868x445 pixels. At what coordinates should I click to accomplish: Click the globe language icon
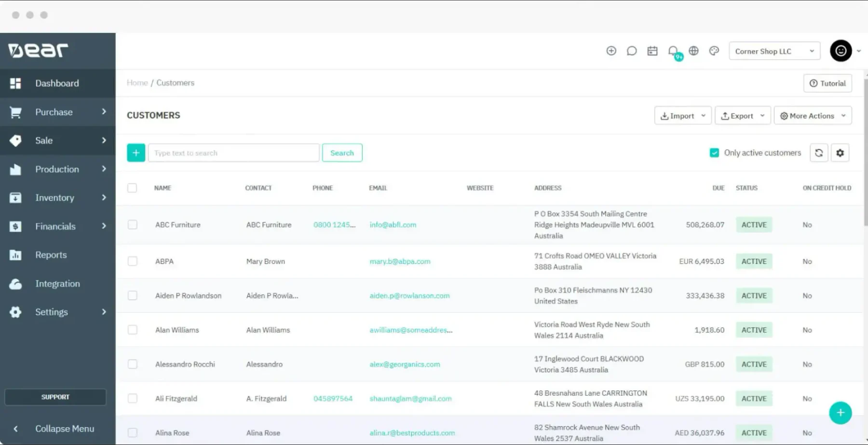pyautogui.click(x=693, y=51)
